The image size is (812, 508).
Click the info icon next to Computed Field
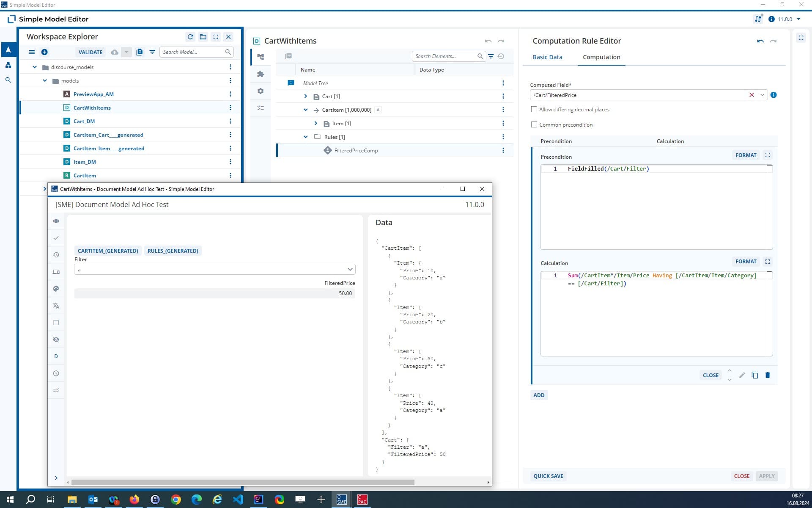point(774,95)
